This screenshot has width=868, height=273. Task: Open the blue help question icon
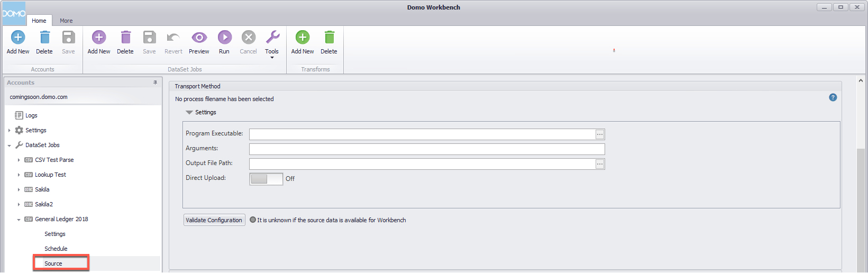click(x=833, y=97)
